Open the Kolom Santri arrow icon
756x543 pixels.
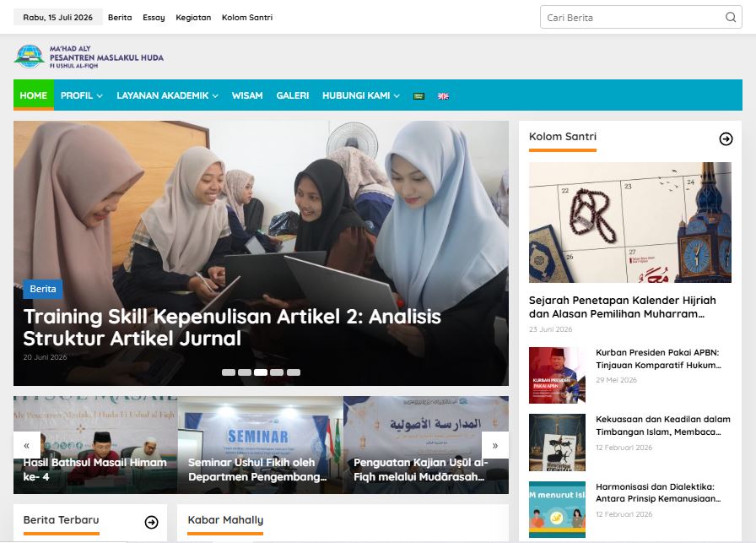726,139
